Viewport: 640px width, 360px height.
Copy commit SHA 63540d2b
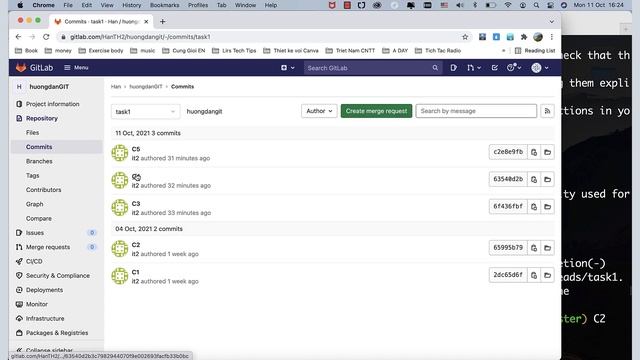[534, 179]
